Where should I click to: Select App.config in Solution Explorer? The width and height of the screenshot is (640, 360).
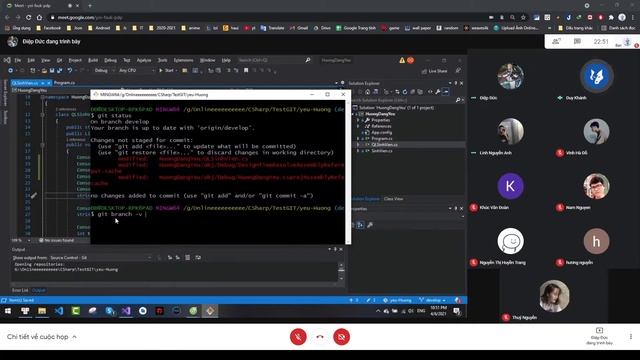tap(382, 133)
